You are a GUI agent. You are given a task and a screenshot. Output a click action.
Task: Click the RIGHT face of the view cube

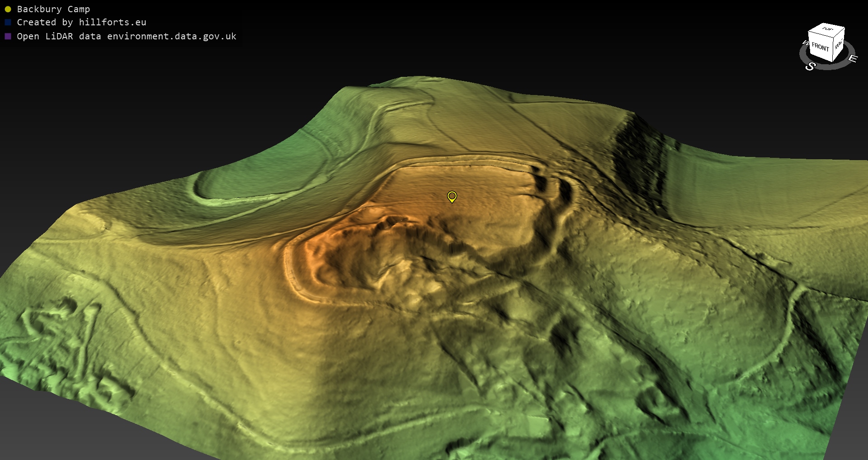[x=839, y=44]
